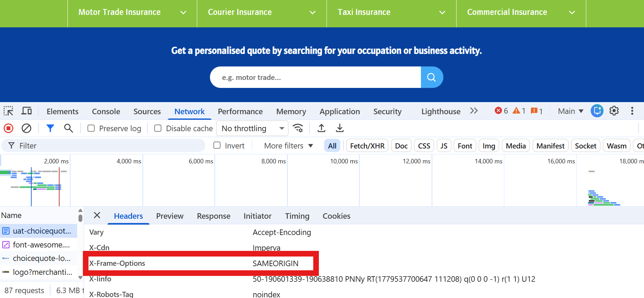Open the Lighthouse tab
Viewport: 644px width, 298px height.
pyautogui.click(x=441, y=111)
